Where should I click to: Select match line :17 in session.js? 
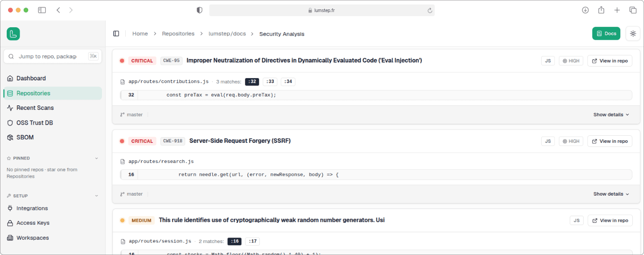click(x=252, y=241)
